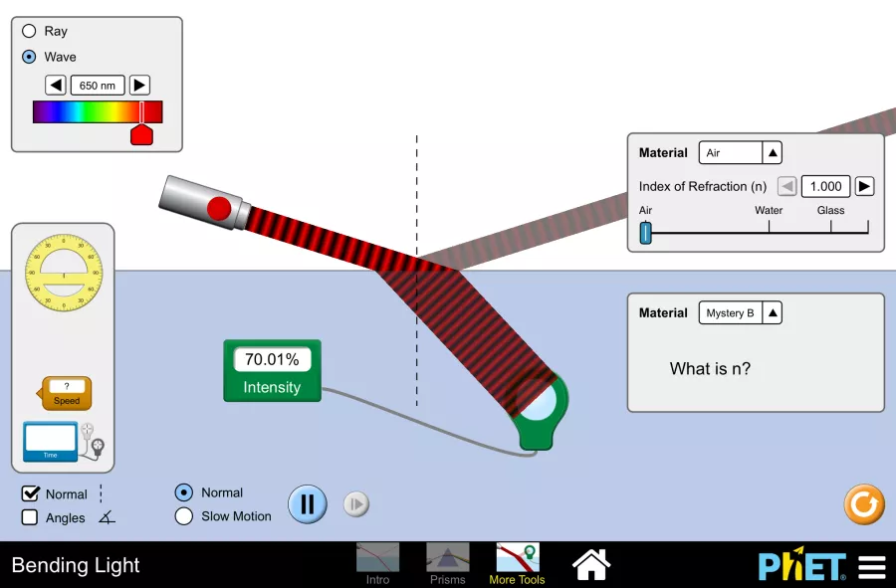Click the intensity sensor probe lens
Screen dimensions: 896x588
point(536,401)
